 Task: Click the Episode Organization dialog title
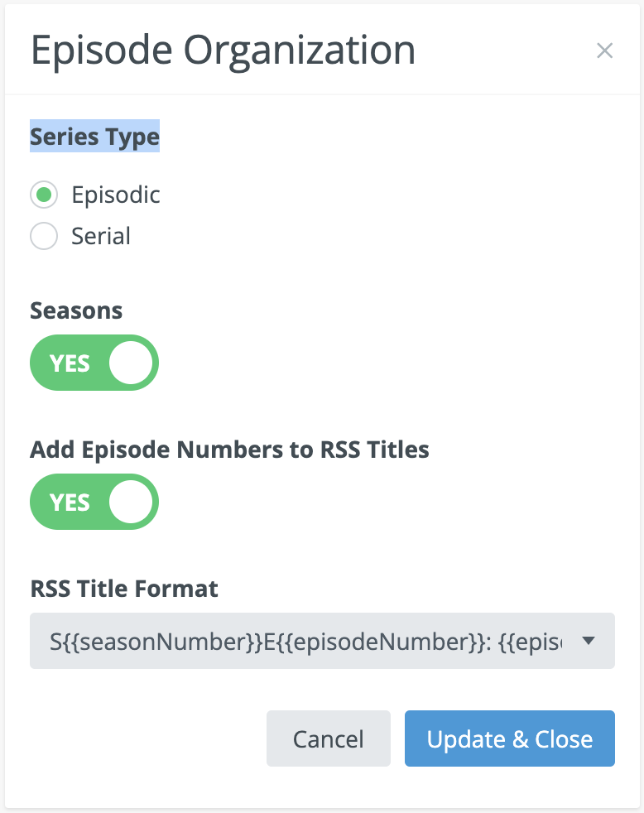223,51
